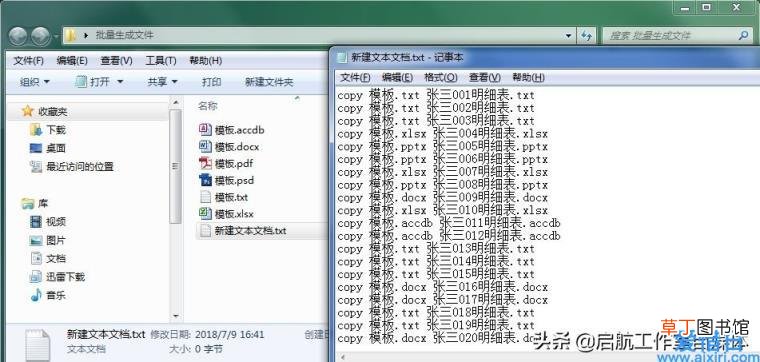Open Explorer 文件(F) menu
This screenshot has height=362, width=760.
click(x=29, y=61)
